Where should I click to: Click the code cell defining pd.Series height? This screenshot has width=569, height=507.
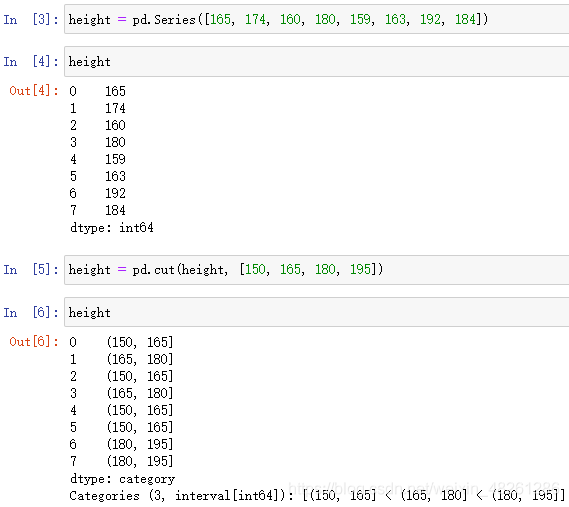click(x=316, y=19)
